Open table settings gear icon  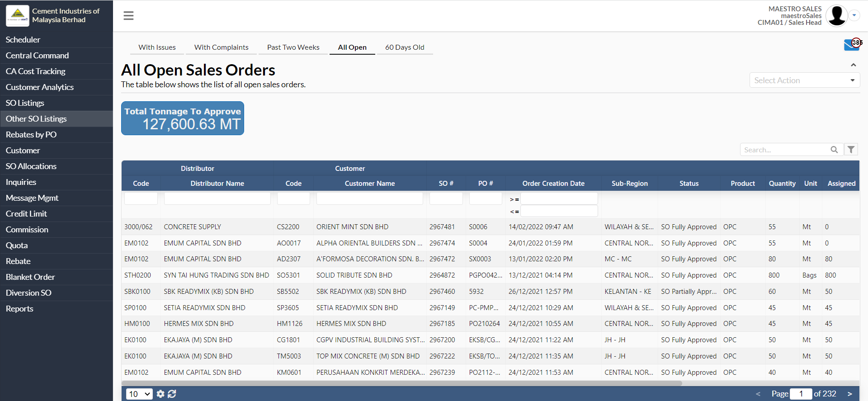(x=160, y=394)
